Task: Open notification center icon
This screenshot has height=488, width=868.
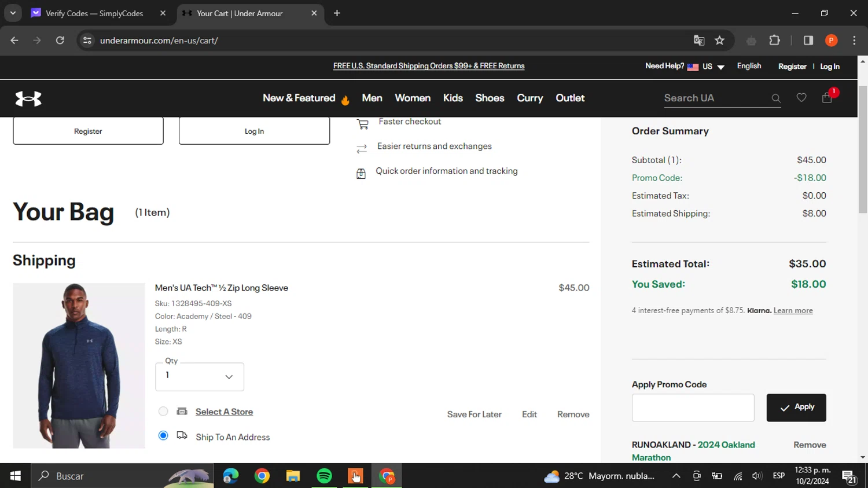Action: 849,476
